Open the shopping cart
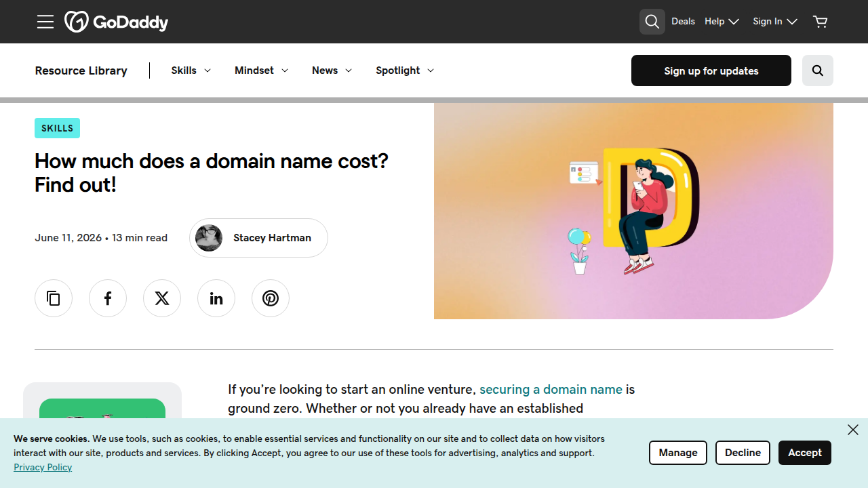 821,22
